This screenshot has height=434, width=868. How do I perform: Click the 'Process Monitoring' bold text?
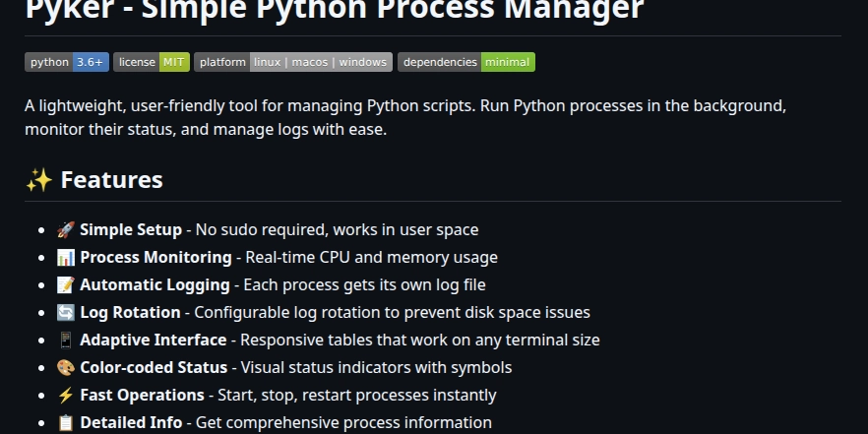click(x=155, y=258)
